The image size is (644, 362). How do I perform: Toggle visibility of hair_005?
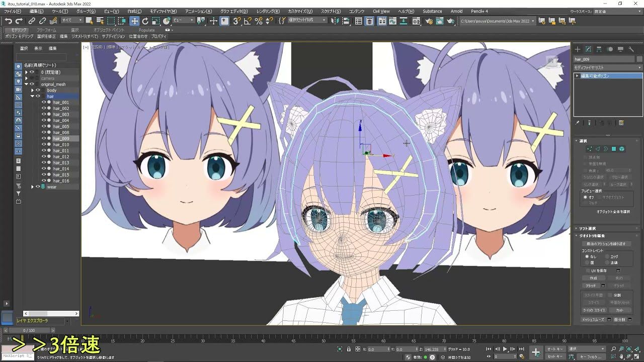point(44,127)
